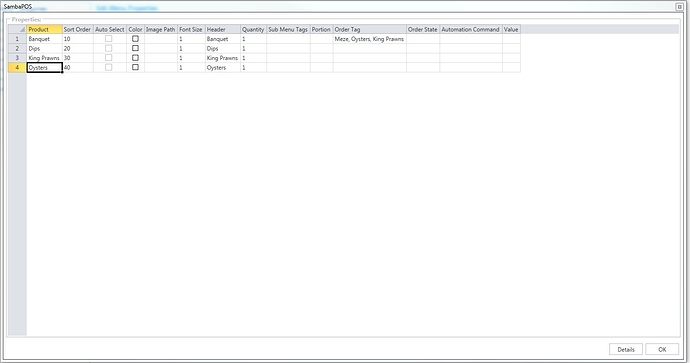This screenshot has height=363, width=690.
Task: Click the Header cell for King Prawns
Action: tap(223, 58)
